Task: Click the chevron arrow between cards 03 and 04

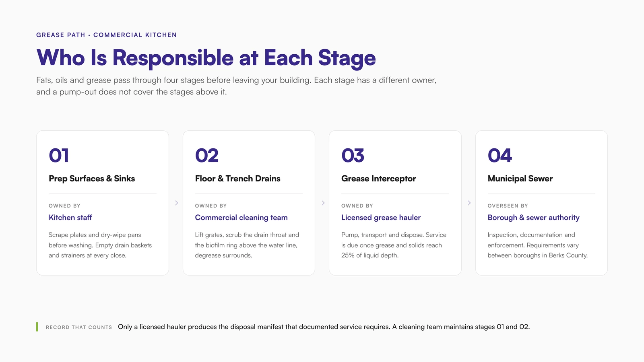Action: click(x=469, y=203)
